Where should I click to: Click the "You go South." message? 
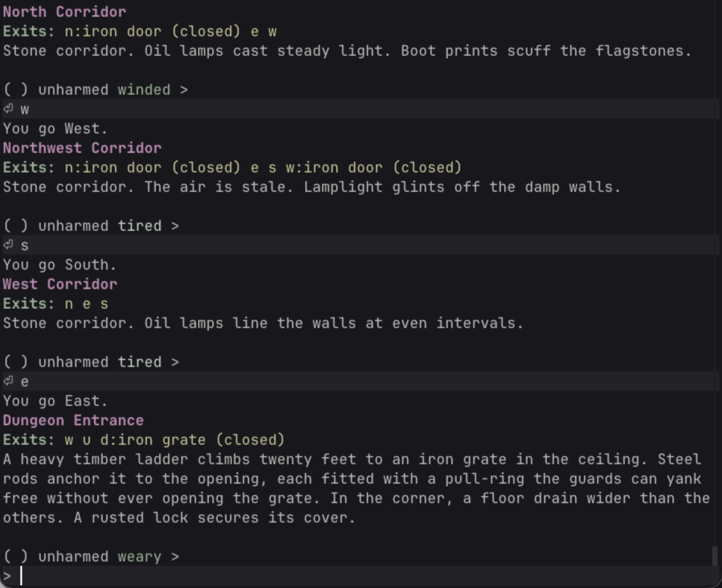coord(60,265)
